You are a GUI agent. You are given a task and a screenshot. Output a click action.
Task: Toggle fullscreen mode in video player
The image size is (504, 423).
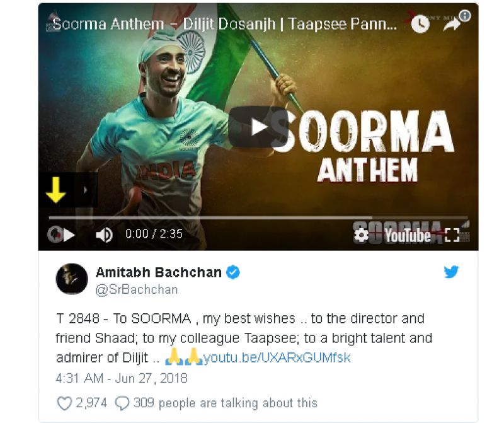click(452, 236)
